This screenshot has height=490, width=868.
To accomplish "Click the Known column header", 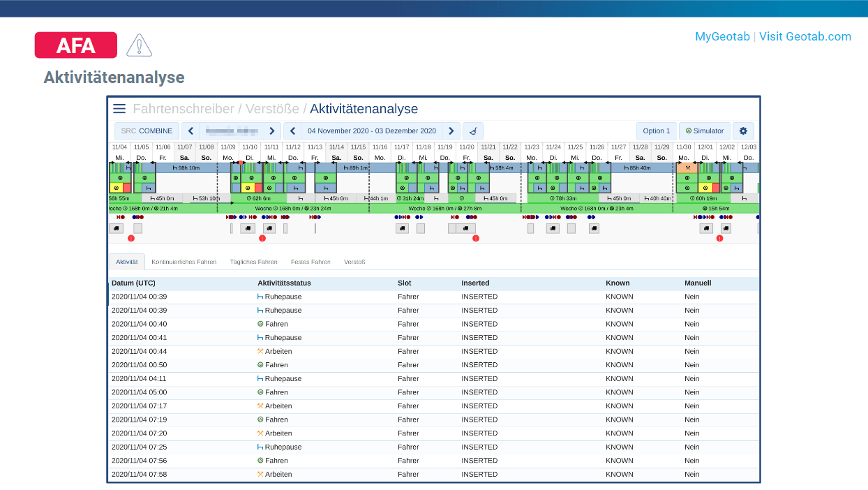I will tap(618, 283).
